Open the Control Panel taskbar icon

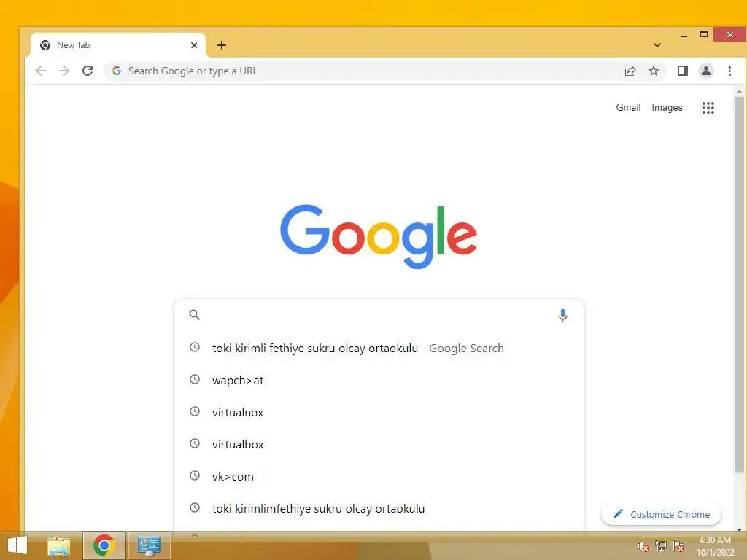click(x=149, y=545)
